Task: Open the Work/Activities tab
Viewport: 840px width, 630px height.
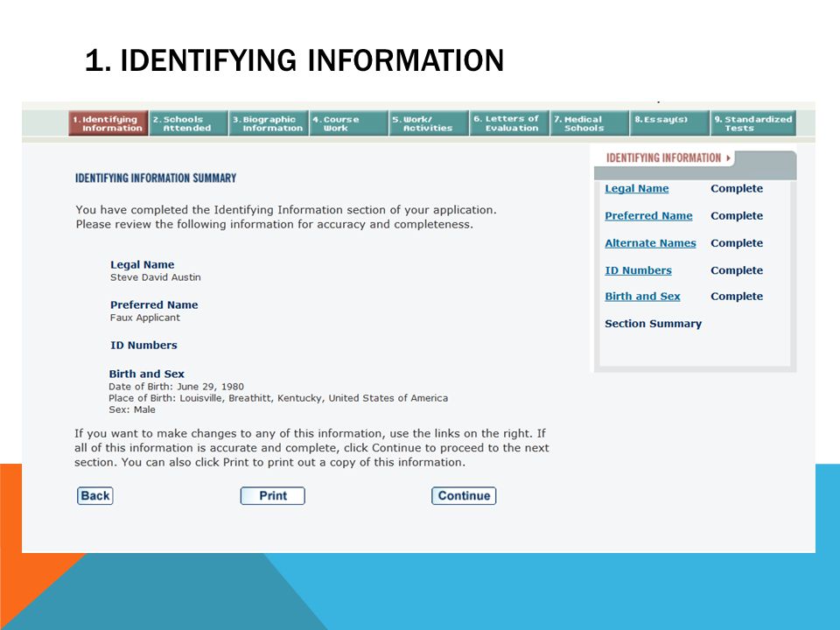Action: click(x=429, y=123)
